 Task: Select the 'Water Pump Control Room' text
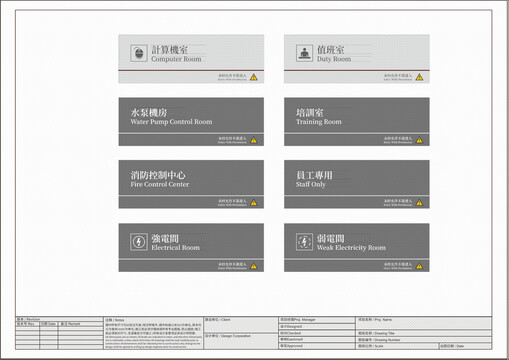[171, 122]
